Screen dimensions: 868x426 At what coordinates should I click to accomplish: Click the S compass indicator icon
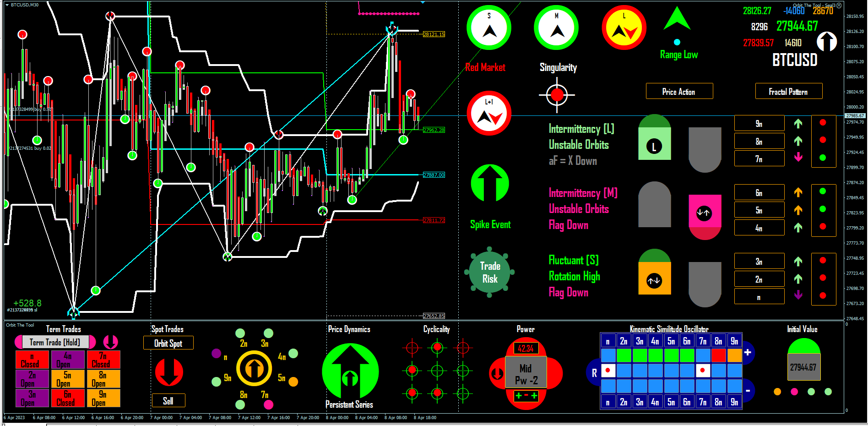point(489,28)
